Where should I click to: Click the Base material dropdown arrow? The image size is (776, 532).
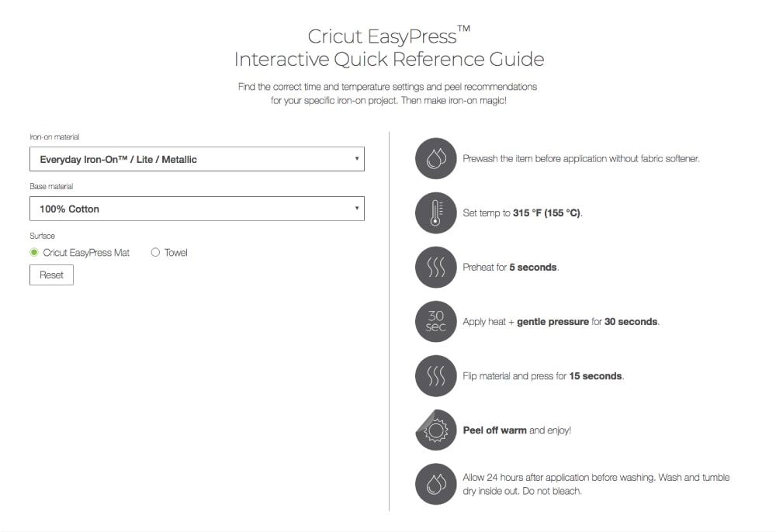tap(356, 209)
